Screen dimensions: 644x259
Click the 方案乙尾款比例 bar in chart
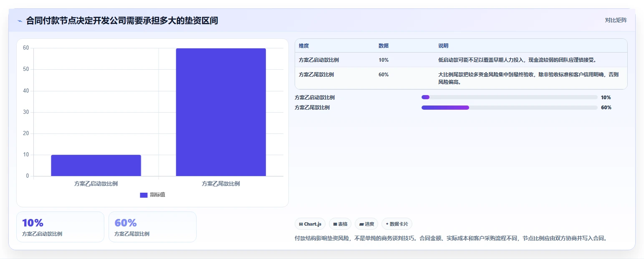pos(221,112)
